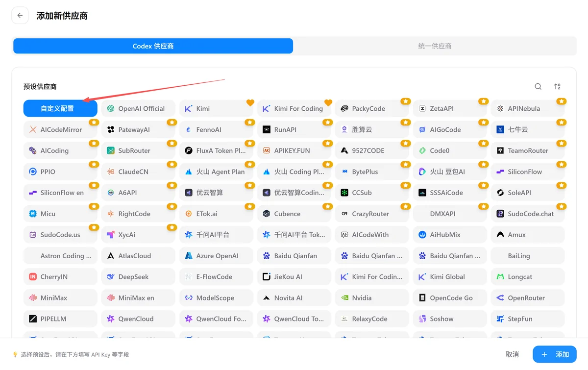Pick the OpenRouter preset icon

click(x=500, y=298)
